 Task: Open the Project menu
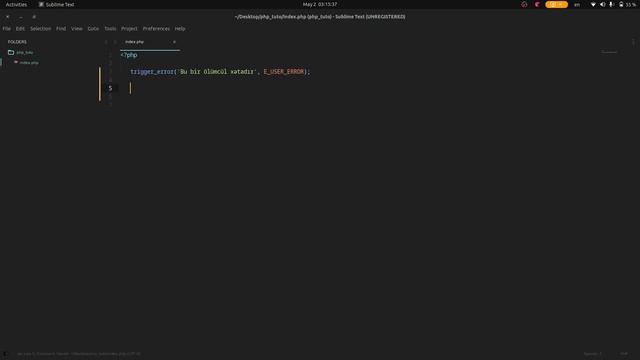[129, 29]
